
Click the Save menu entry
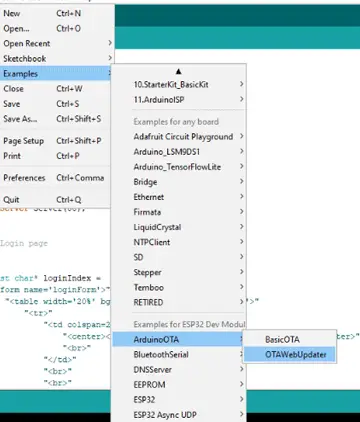[x=55, y=104]
